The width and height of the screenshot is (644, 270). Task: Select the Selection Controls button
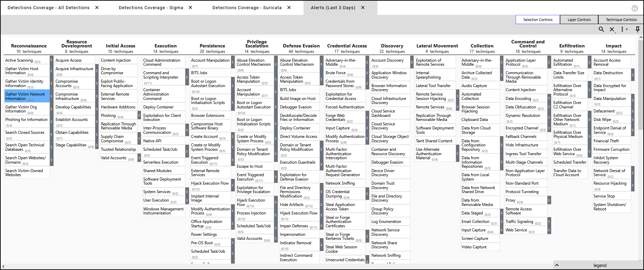click(x=538, y=20)
